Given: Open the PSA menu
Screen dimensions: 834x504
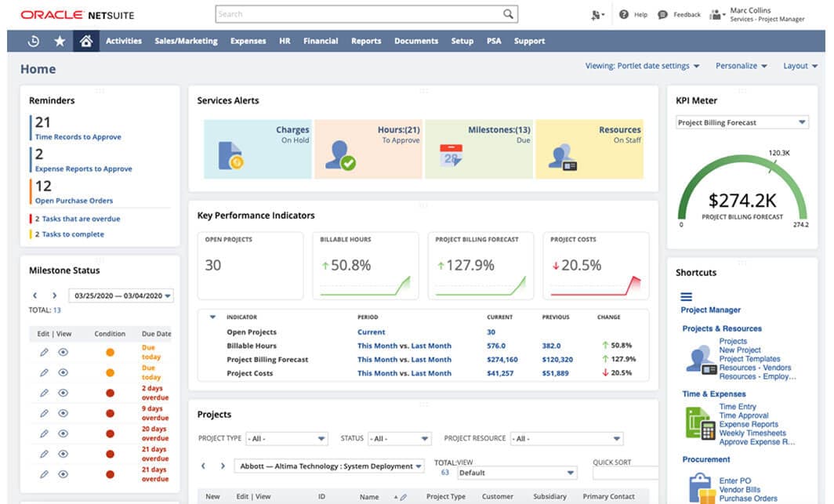Looking at the screenshot, I should 494,41.
